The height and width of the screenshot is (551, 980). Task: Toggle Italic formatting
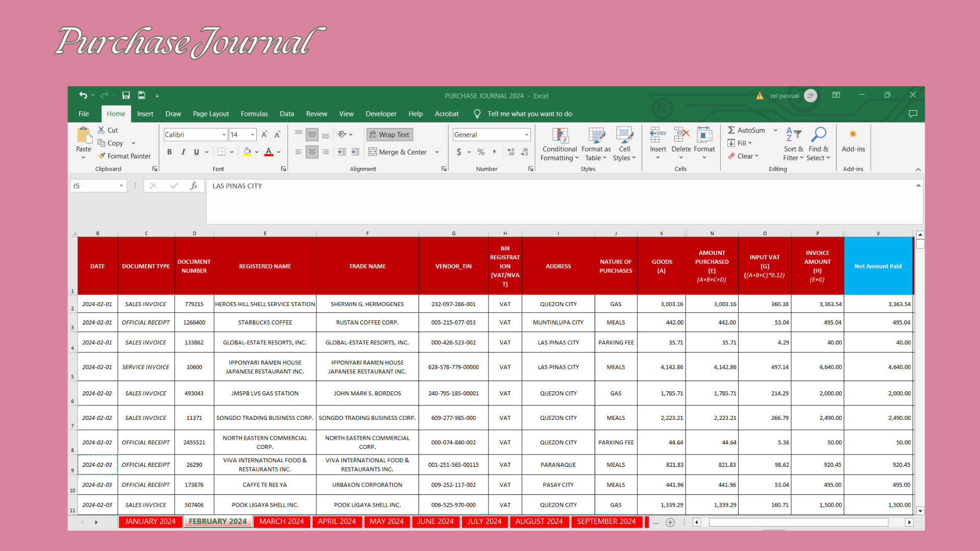coord(183,152)
